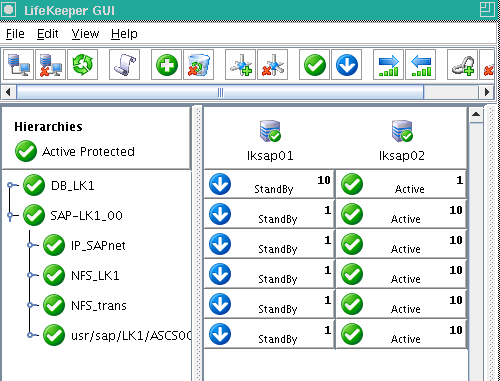
Task: Click the NFS_trans StandBy icon on lksap01
Action: [x=220, y=304]
